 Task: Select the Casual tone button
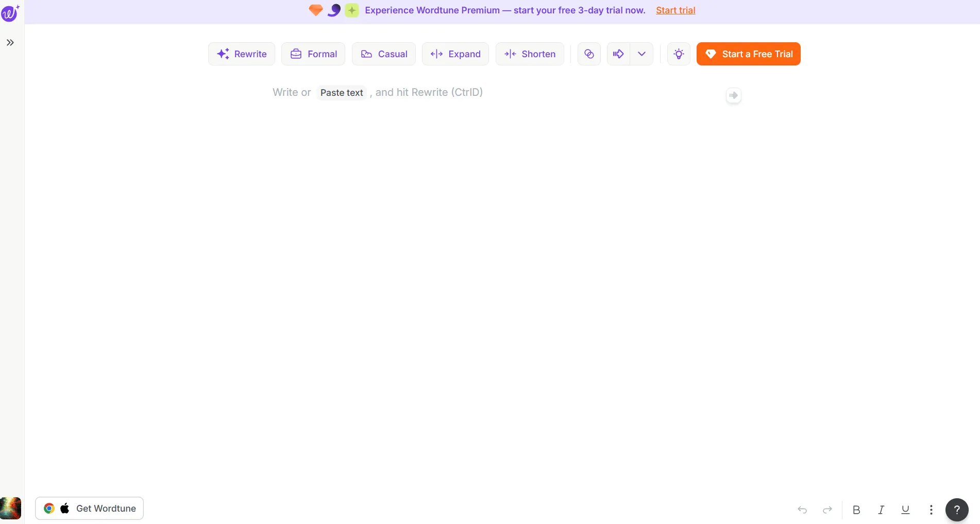384,54
